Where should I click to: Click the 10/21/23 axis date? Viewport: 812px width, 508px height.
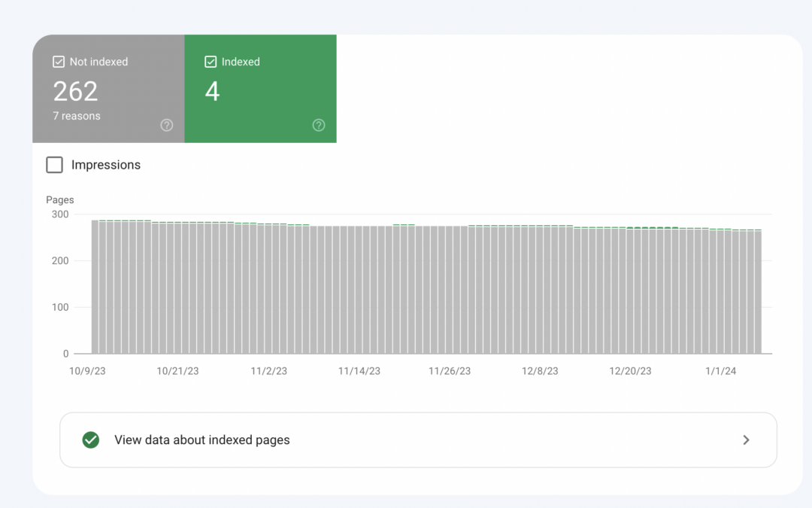point(177,371)
